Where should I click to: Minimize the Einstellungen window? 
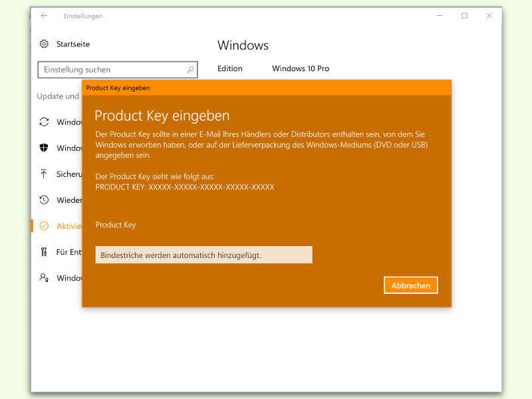(x=440, y=15)
